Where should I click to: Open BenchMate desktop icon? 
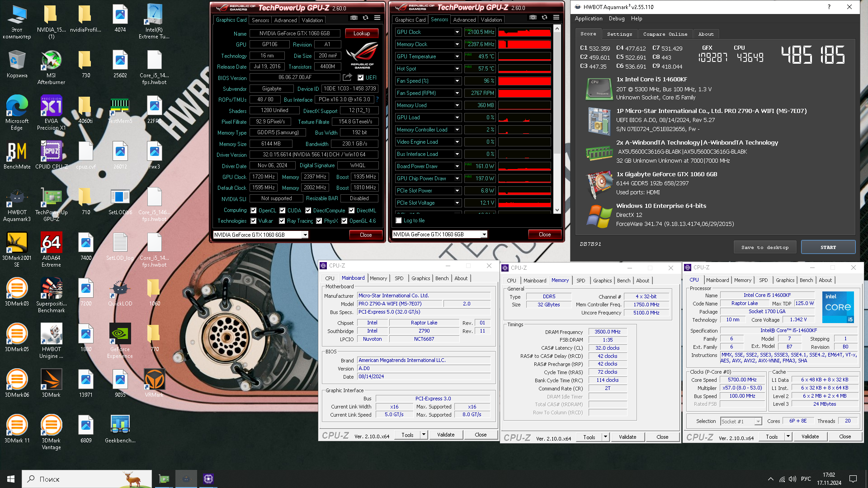tap(17, 155)
